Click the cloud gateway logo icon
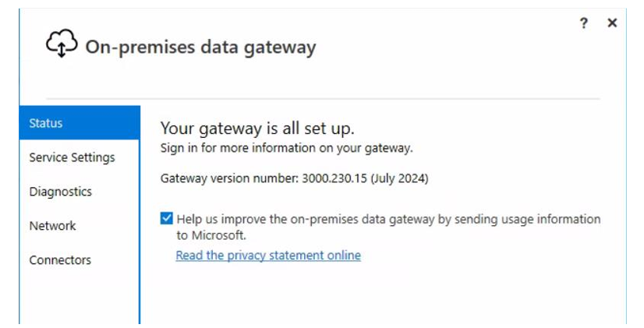644x328 pixels. click(x=62, y=44)
